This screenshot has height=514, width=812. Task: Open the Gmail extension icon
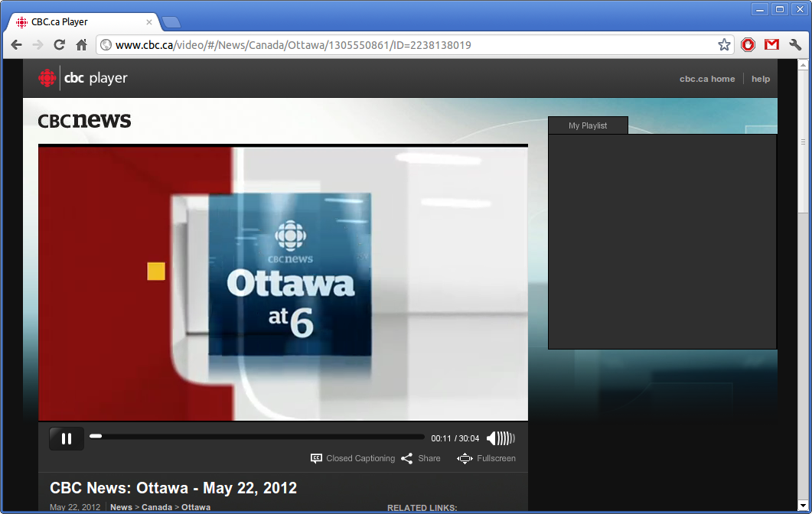click(x=771, y=44)
